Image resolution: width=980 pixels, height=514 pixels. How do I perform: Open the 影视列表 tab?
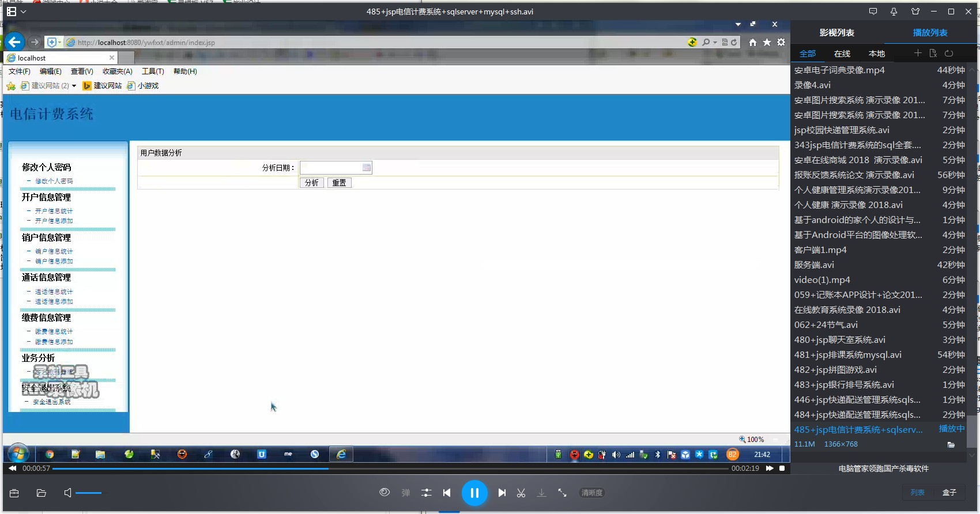(x=837, y=33)
